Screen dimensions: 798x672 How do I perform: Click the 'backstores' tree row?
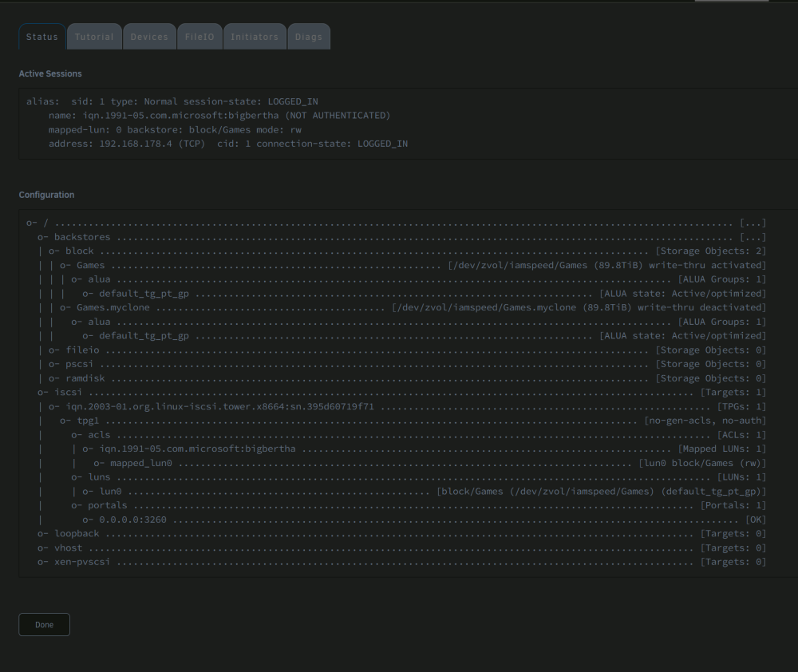coord(401,237)
